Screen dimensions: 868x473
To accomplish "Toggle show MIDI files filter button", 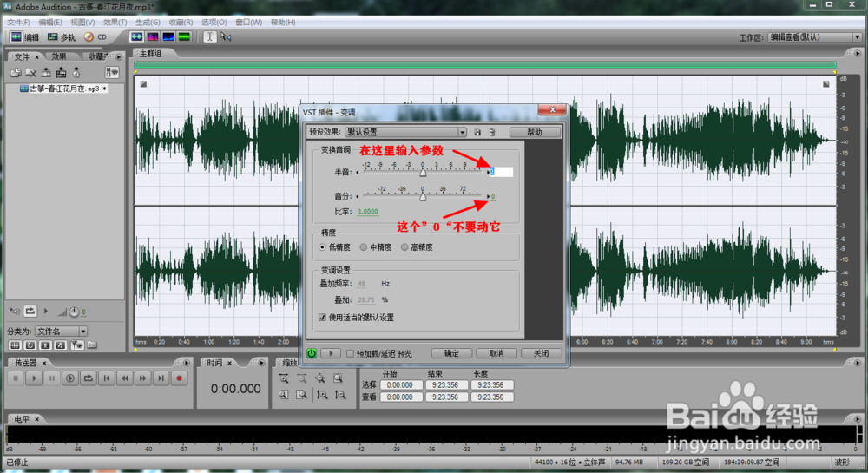I will [x=61, y=345].
